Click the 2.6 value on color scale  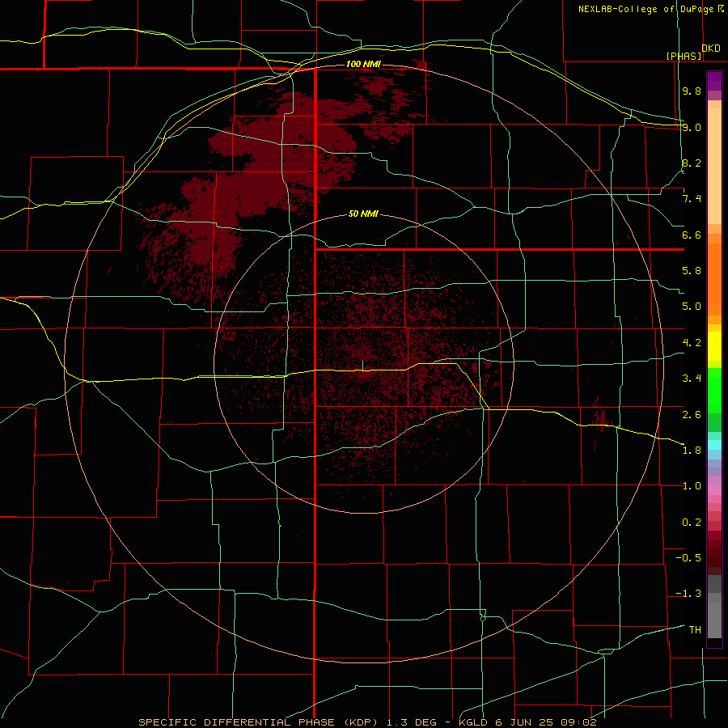coord(692,415)
